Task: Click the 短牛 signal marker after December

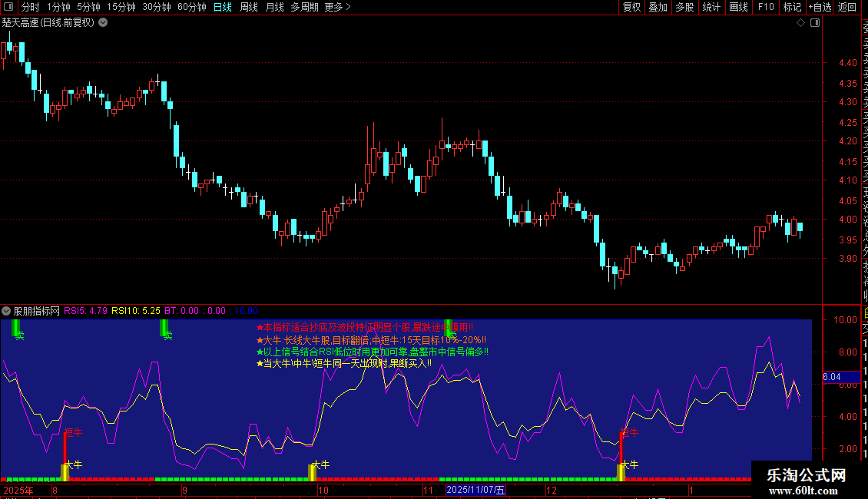Action: pos(629,432)
